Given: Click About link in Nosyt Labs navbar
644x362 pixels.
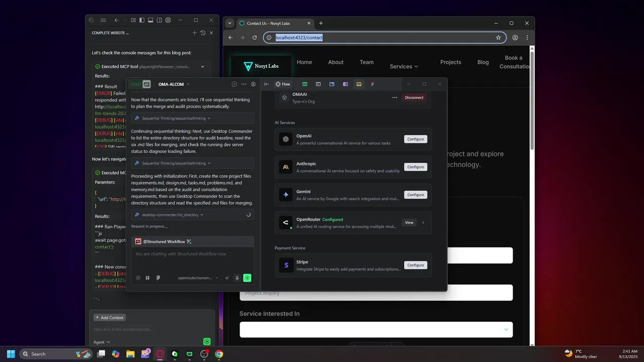Looking at the screenshot, I should coord(336,62).
